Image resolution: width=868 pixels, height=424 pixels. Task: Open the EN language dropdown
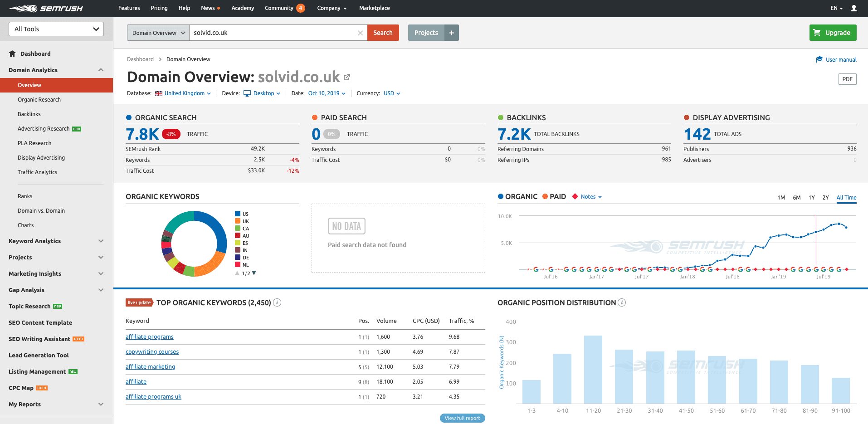tap(837, 8)
